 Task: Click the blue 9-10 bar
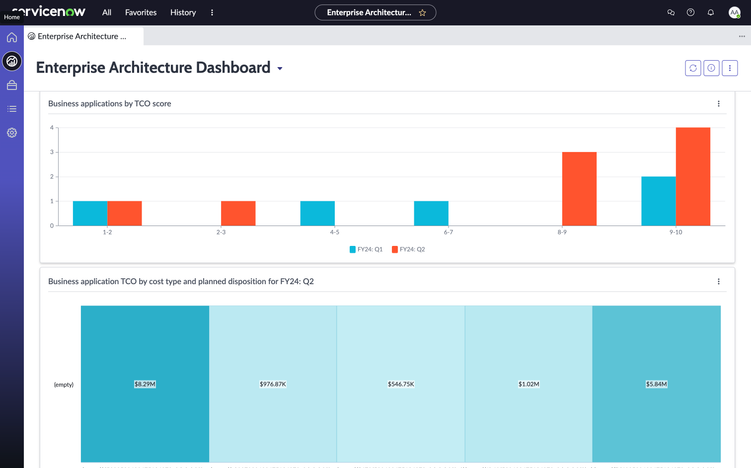coord(659,201)
